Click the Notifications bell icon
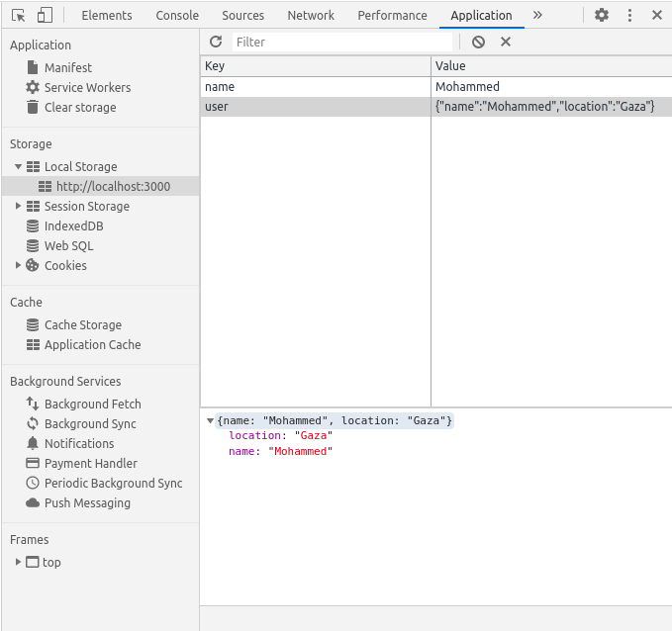The image size is (672, 631). (x=33, y=443)
